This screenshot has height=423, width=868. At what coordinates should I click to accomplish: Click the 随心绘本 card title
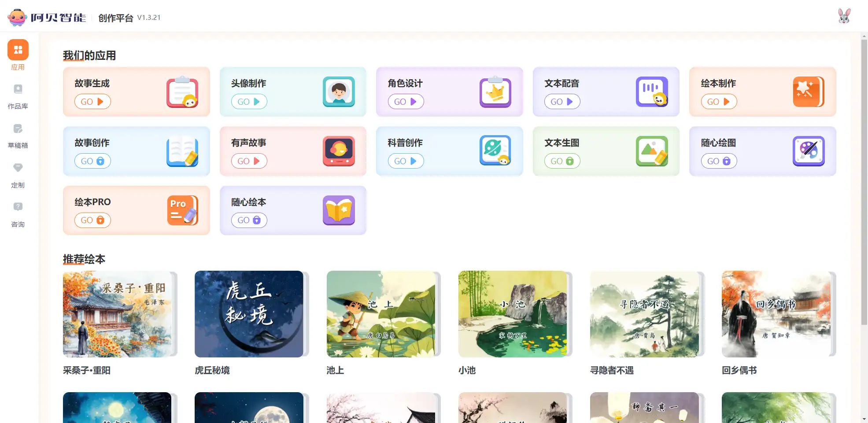pos(249,202)
